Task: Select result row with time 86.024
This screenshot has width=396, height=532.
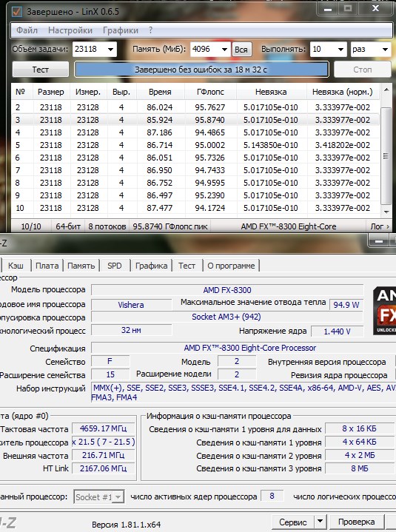Action: pyautogui.click(x=195, y=107)
